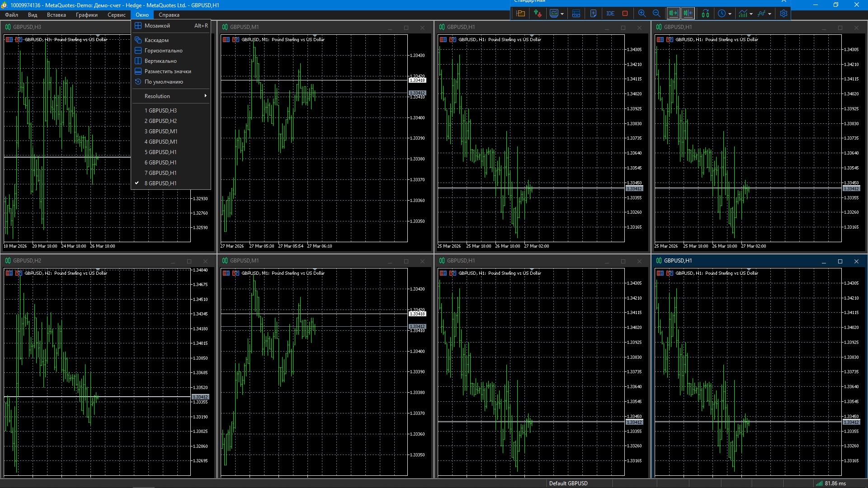The height and width of the screenshot is (488, 868).
Task: Open the market watch arrows icon
Action: tap(537, 14)
